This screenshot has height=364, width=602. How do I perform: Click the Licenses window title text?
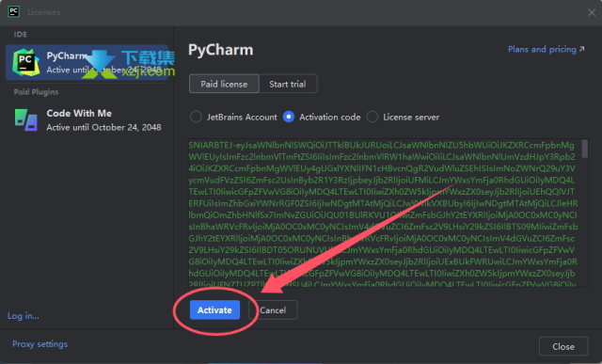(44, 12)
